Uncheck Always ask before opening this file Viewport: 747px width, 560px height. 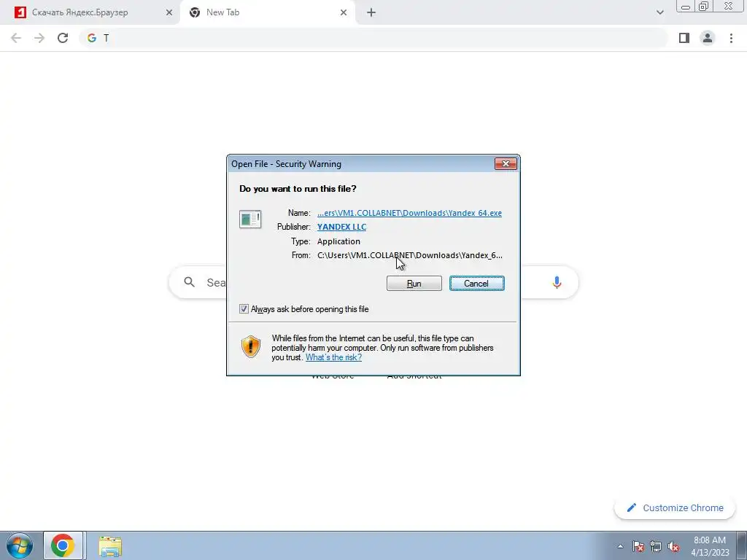(x=244, y=309)
